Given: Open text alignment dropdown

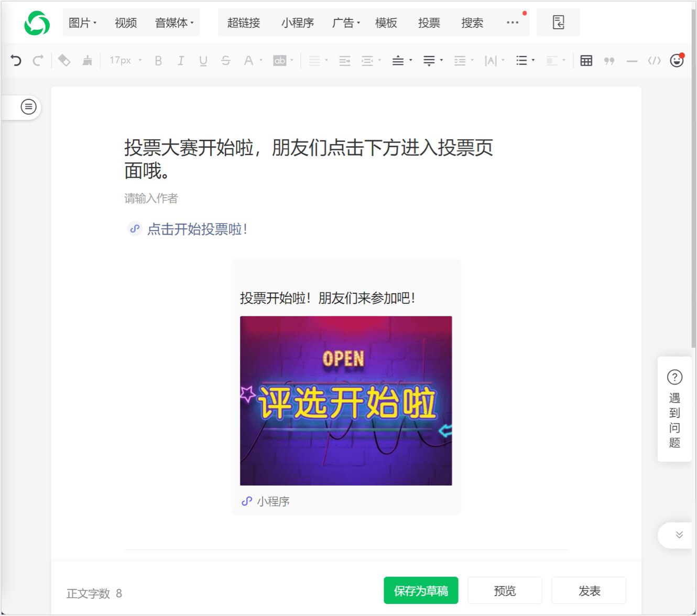Looking at the screenshot, I should click(318, 61).
